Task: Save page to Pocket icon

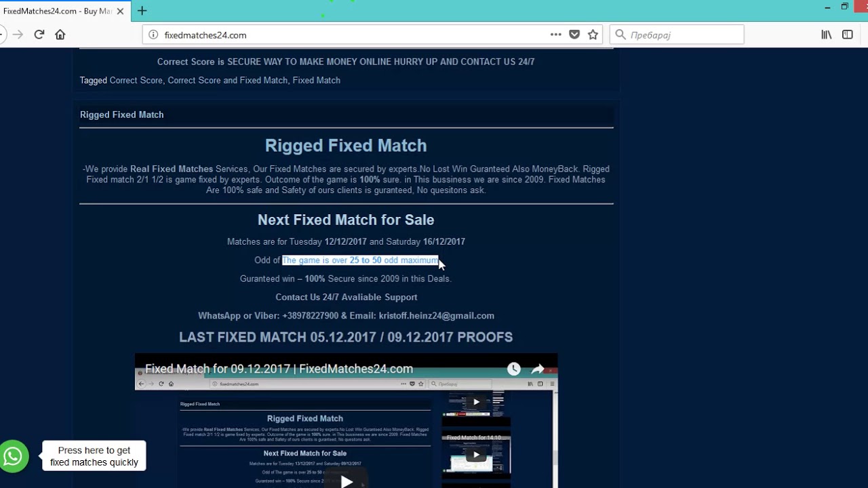Action: [x=574, y=35]
